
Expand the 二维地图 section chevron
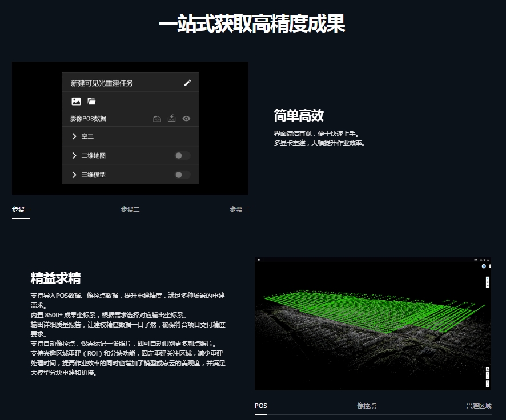(74, 156)
